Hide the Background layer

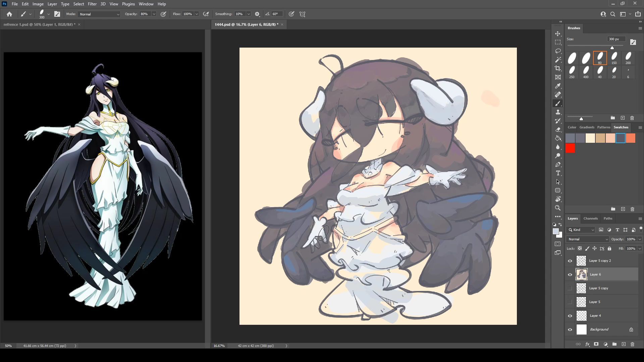570,329
